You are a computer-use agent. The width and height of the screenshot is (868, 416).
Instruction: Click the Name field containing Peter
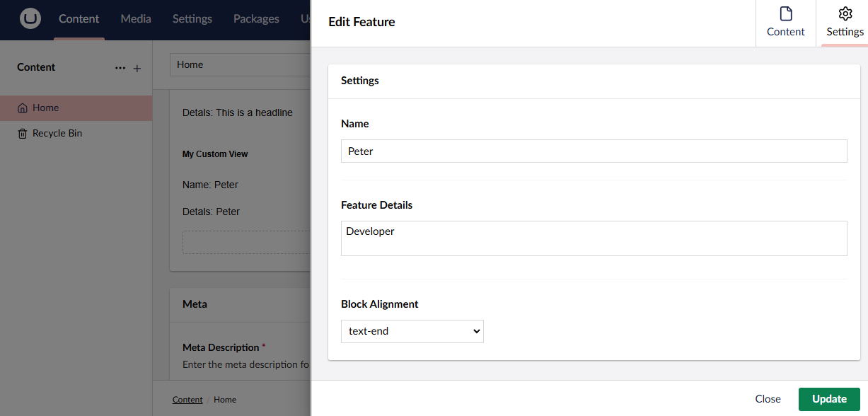coord(594,151)
